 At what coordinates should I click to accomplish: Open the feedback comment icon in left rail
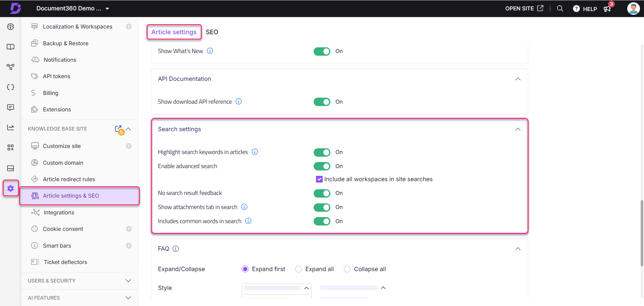pos(10,107)
